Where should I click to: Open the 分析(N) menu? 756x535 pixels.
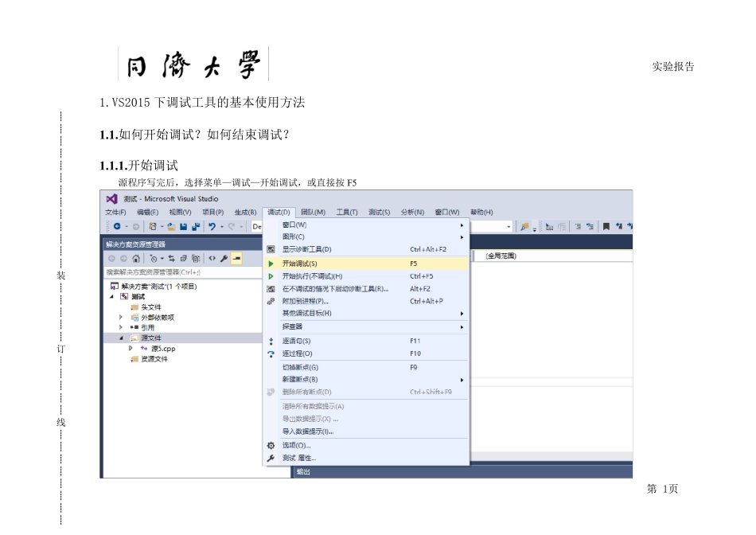[413, 213]
